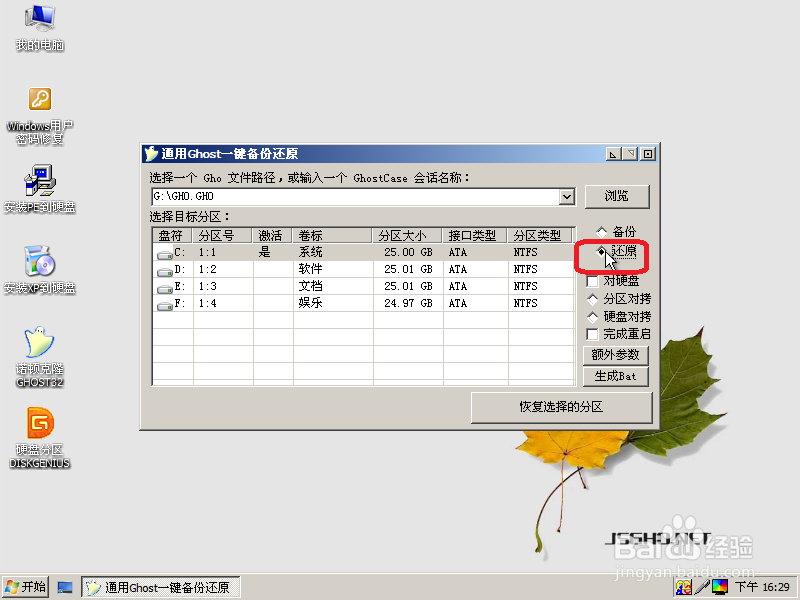This screenshot has width=800, height=600.
Task: Click the G:\GHO.GHO path field
Action: click(355, 196)
